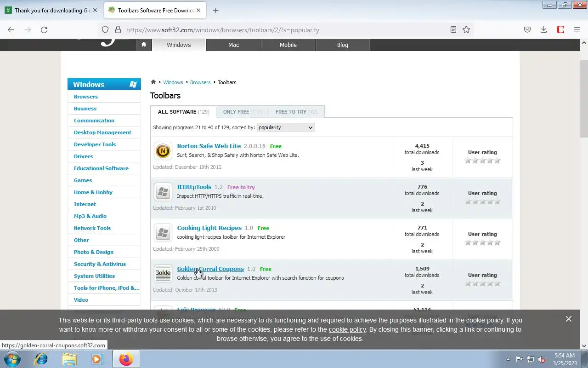Bookmark this page with the star icon

[x=466, y=29]
